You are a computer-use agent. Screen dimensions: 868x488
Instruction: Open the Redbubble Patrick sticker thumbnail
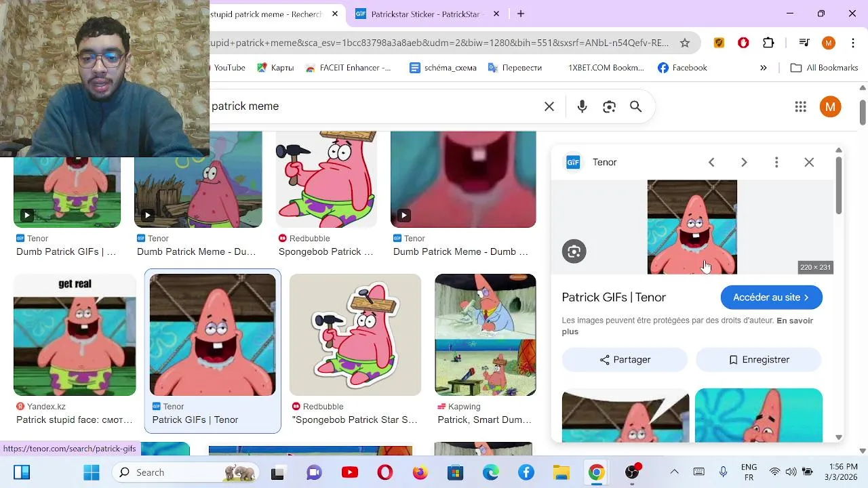(355, 335)
